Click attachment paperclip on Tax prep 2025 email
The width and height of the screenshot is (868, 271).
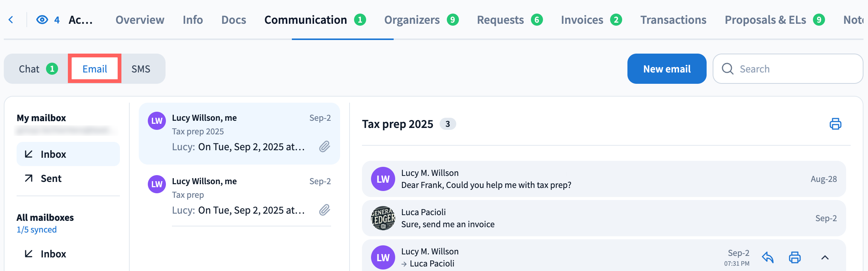[325, 146]
